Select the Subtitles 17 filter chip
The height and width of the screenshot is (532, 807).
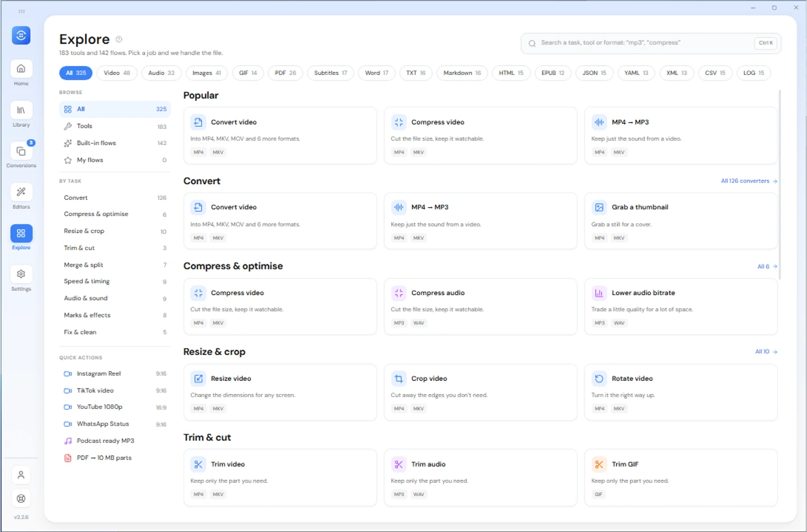(331, 73)
